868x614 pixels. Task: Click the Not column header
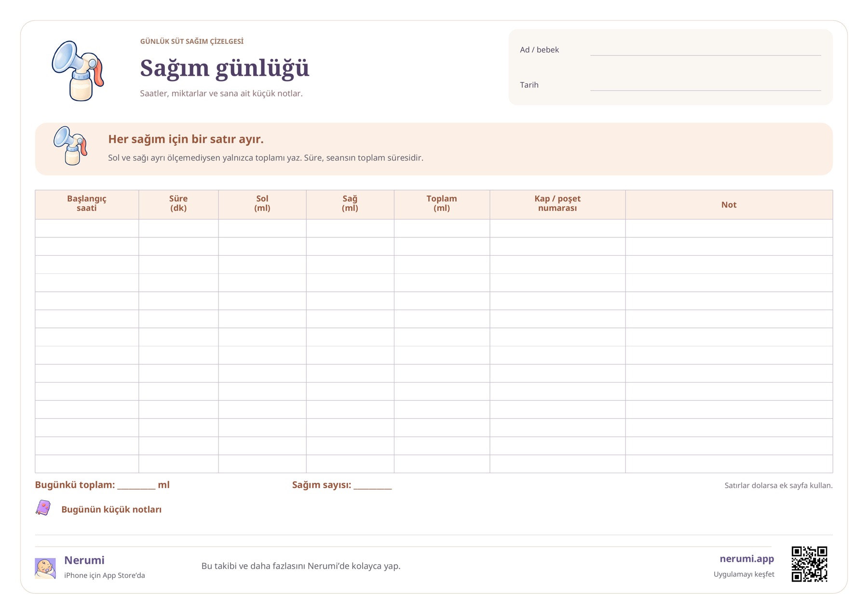[x=729, y=205]
